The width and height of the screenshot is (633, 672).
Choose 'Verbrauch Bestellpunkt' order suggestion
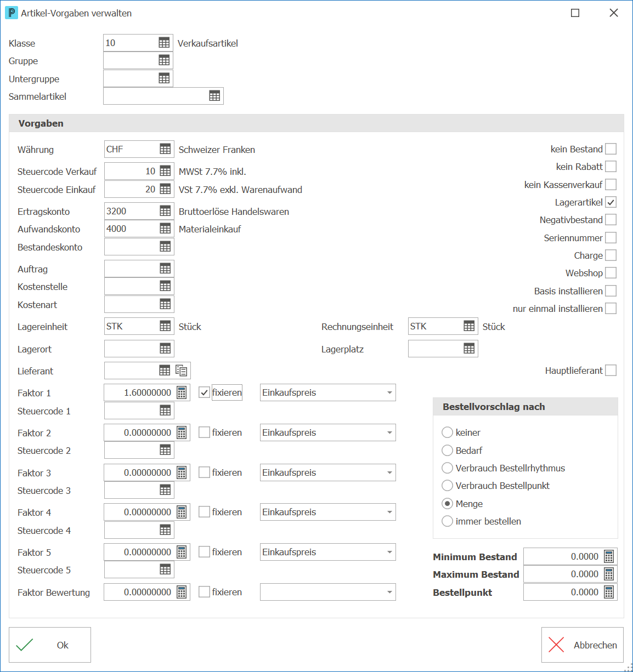click(x=447, y=486)
